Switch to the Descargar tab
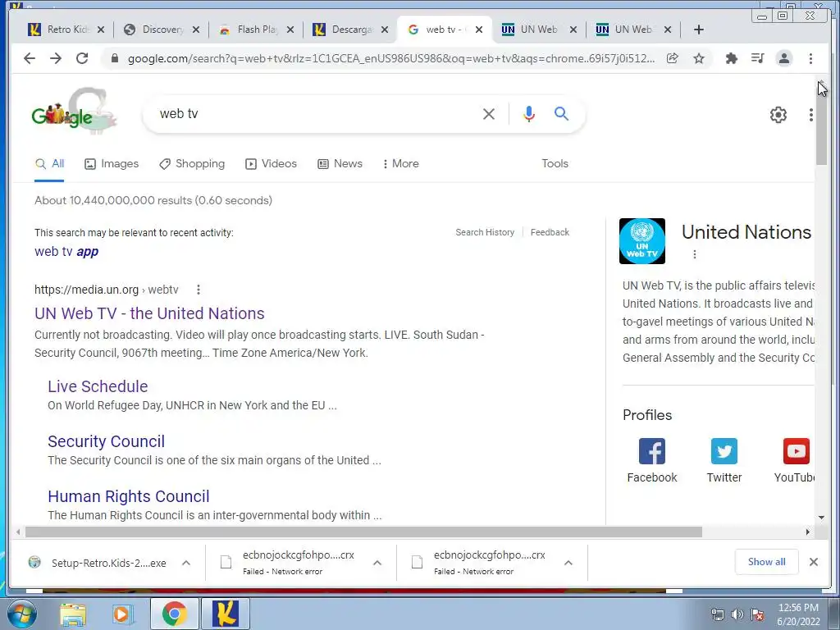Screen dimensions: 840x630 coord(351,30)
